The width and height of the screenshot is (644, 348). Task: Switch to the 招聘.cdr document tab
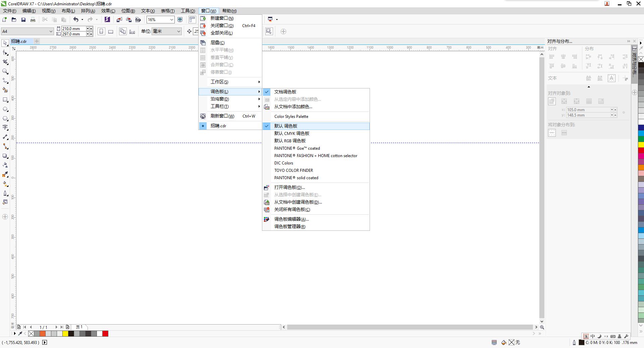tap(19, 42)
